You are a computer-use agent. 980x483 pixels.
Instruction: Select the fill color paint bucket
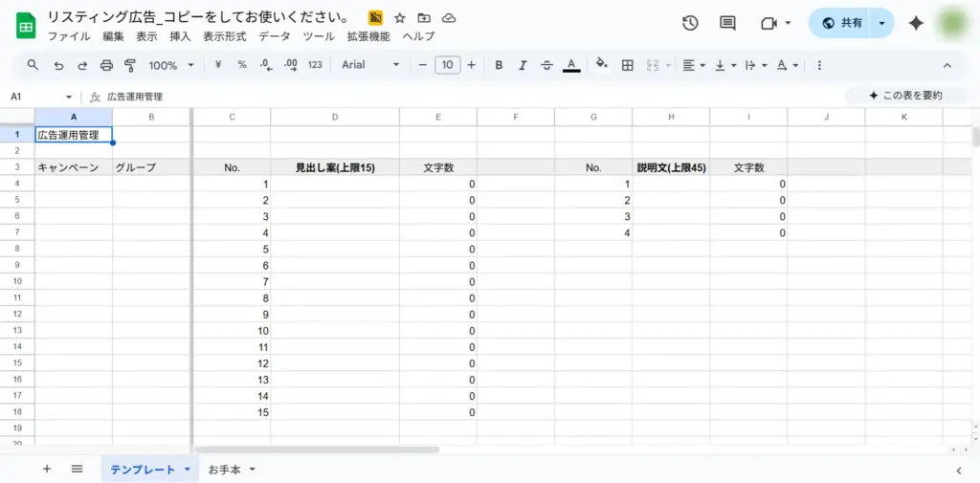[x=601, y=65]
